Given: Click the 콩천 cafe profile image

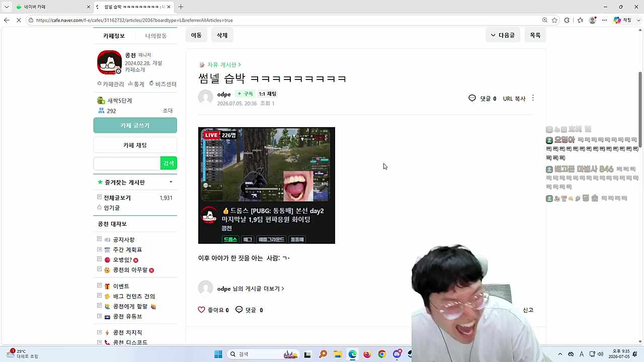Looking at the screenshot, I should click(110, 62).
